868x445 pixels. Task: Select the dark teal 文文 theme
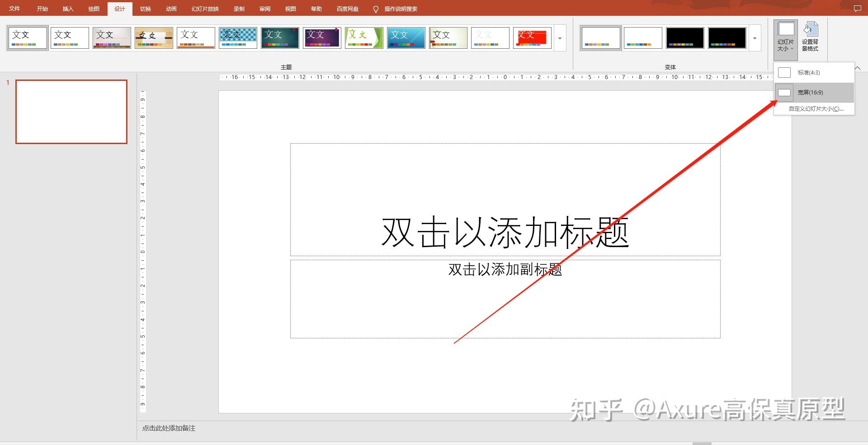pos(279,37)
